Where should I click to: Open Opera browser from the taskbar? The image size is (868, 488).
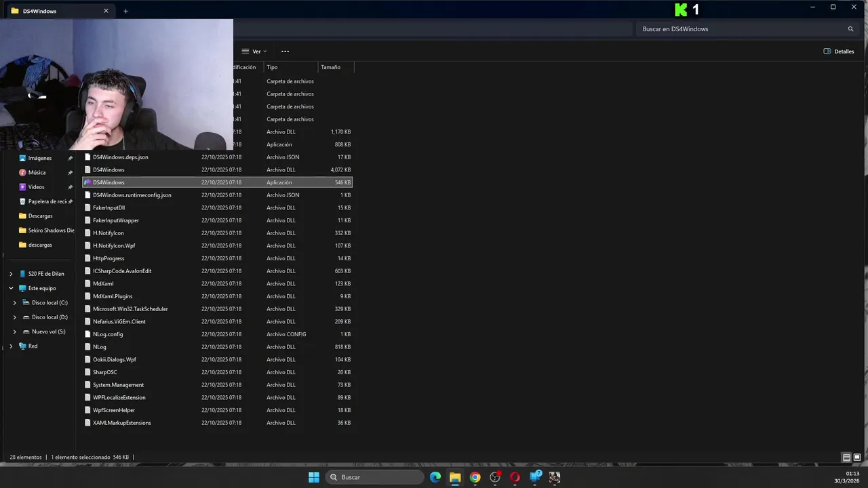[x=515, y=477]
